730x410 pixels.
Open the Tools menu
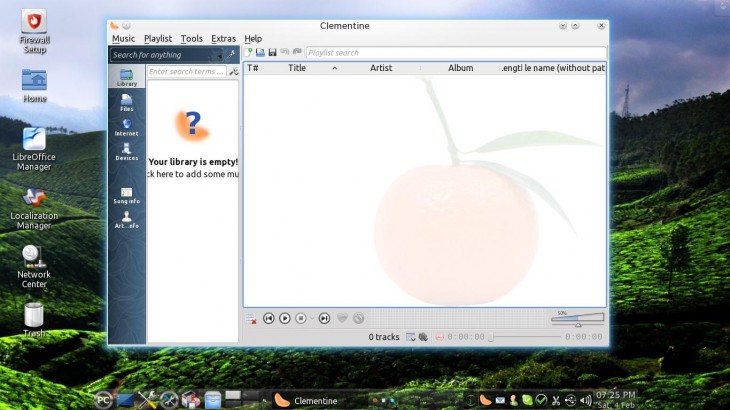(191, 39)
